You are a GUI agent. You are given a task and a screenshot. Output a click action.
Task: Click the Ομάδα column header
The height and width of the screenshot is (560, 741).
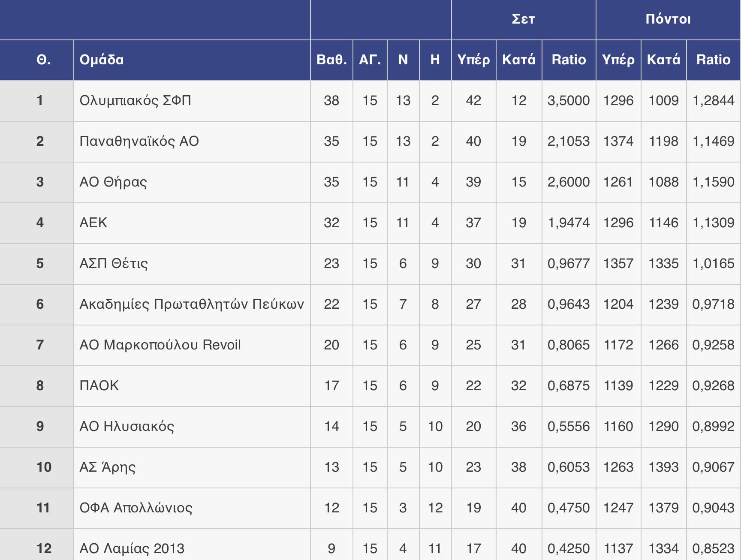pos(102,60)
